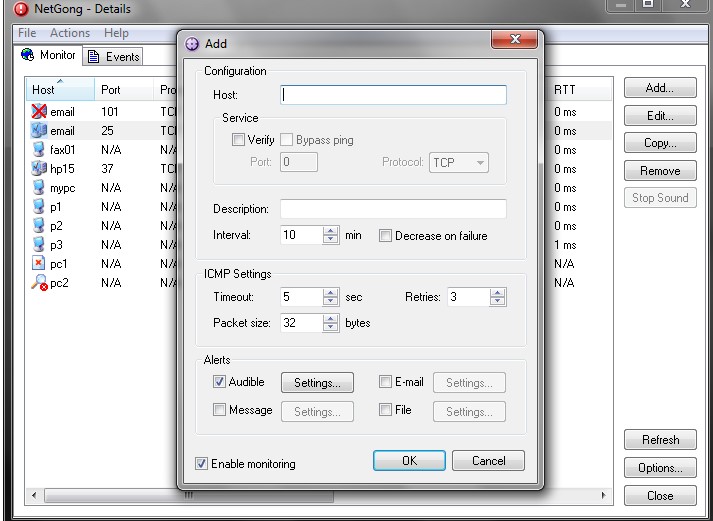713x521 pixels.
Task: Decrease Timeout seconds with down arrow
Action: pyautogui.click(x=331, y=302)
